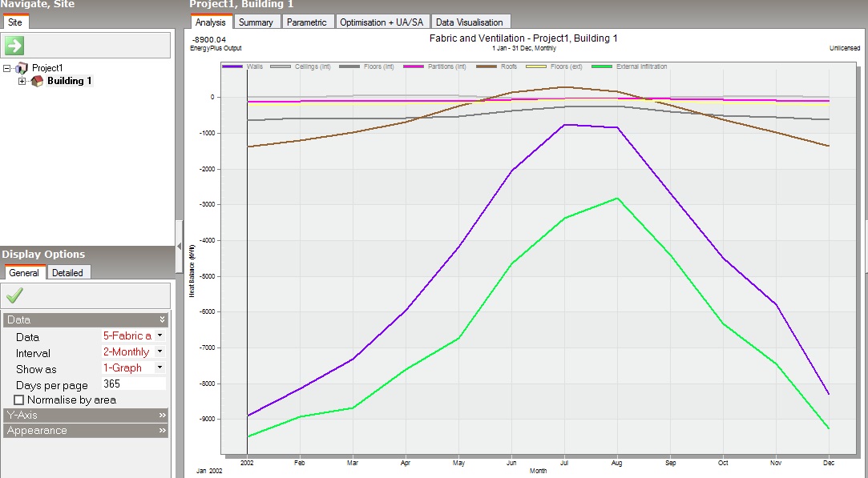Click the dark grey Floors (int) legend swatch
The image size is (868, 478).
point(349,67)
